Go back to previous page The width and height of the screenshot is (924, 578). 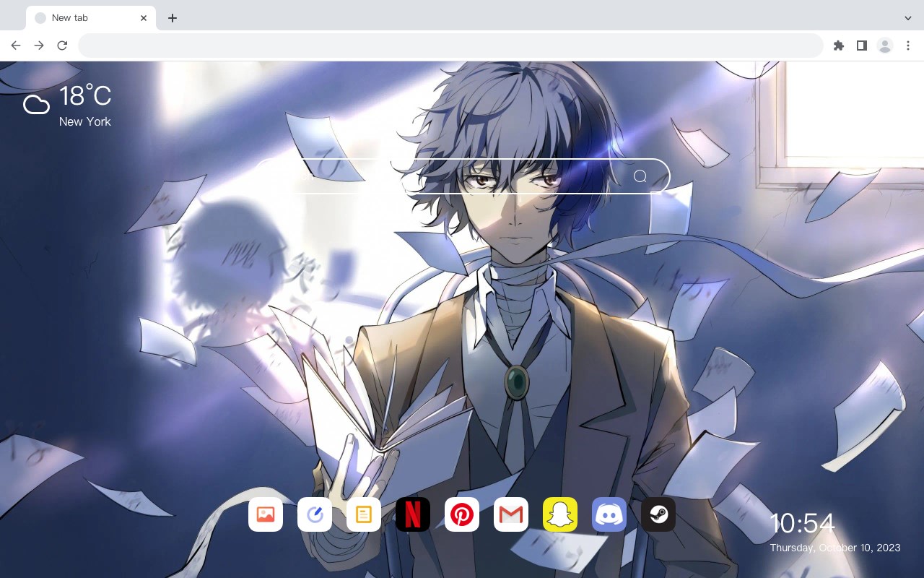pos(16,46)
